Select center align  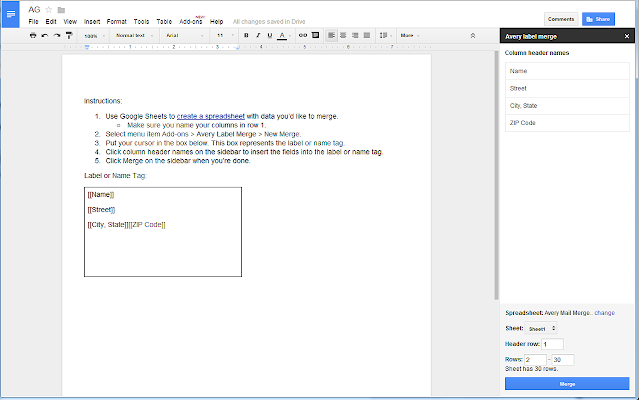343,36
